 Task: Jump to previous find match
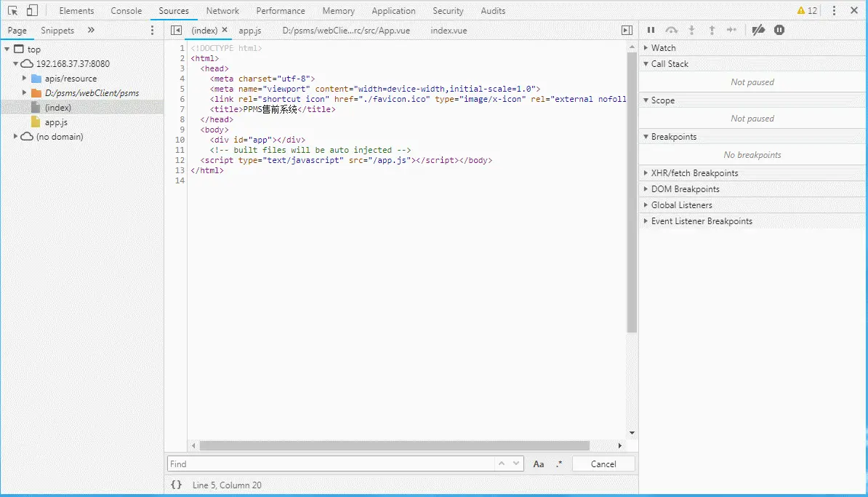(502, 464)
